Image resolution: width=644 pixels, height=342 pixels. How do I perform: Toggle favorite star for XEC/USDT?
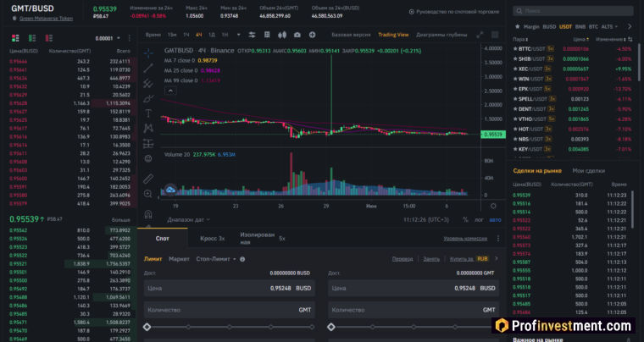[x=515, y=69]
